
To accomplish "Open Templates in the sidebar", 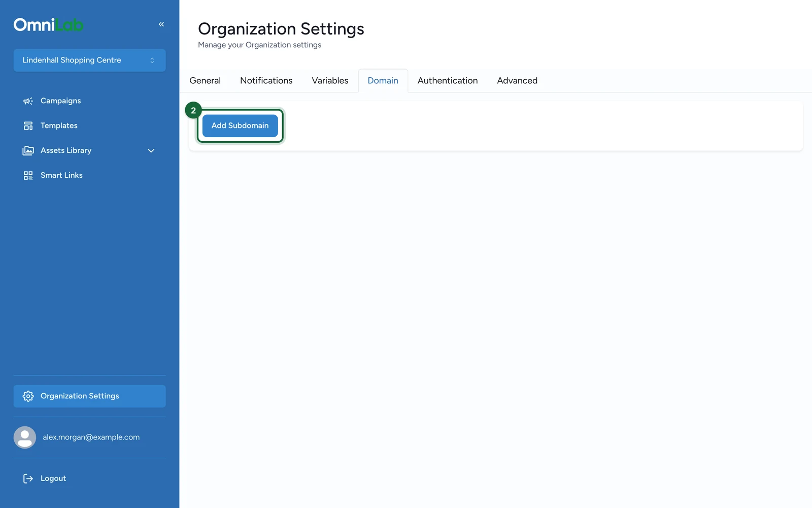I will 89,126.
